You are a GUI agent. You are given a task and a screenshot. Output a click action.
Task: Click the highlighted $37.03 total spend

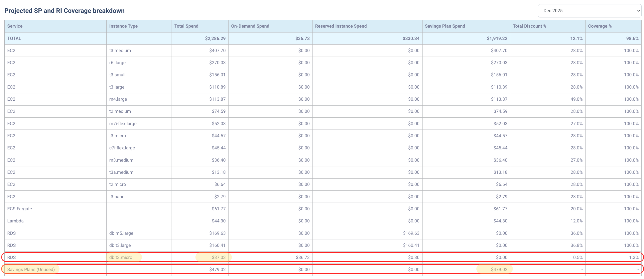[x=218, y=257]
